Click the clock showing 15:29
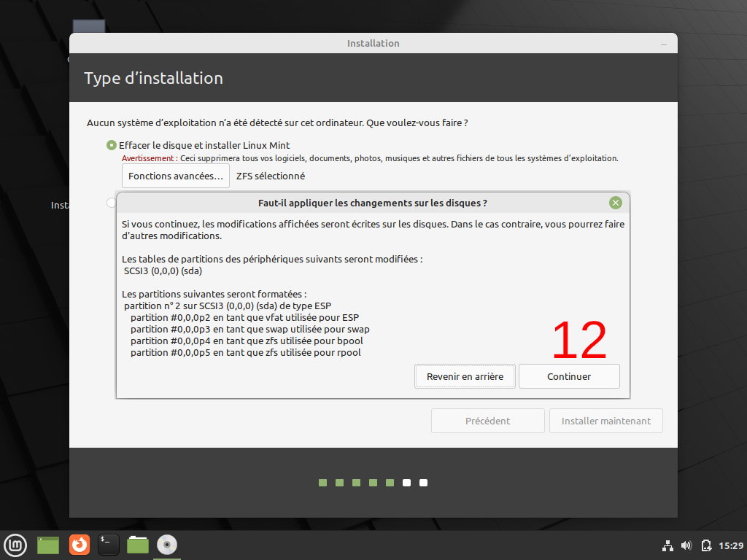The image size is (747, 560). click(x=730, y=545)
